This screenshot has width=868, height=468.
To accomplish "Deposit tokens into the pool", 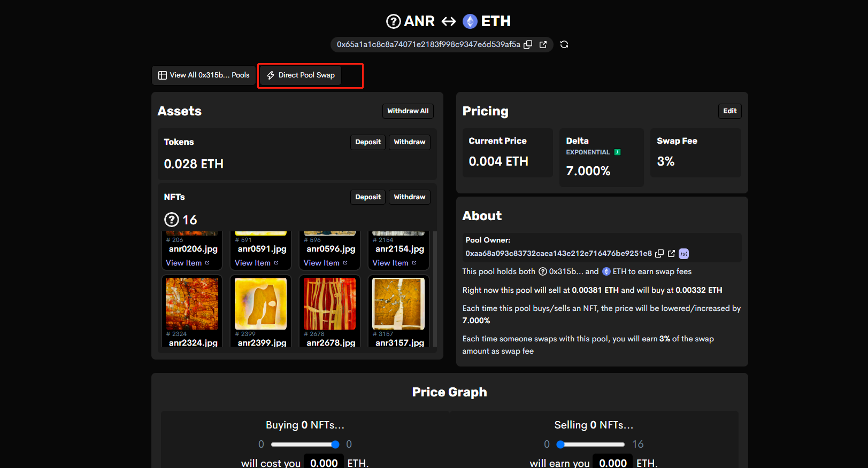I will 368,142.
